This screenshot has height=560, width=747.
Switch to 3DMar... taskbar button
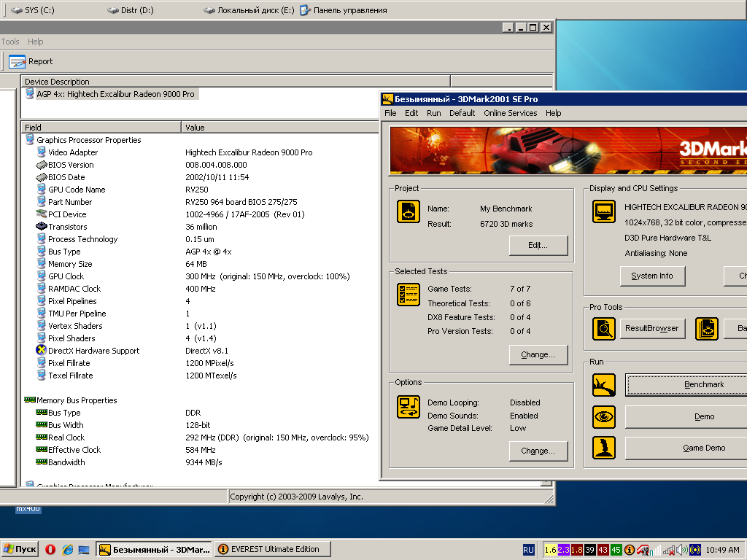[154, 550]
